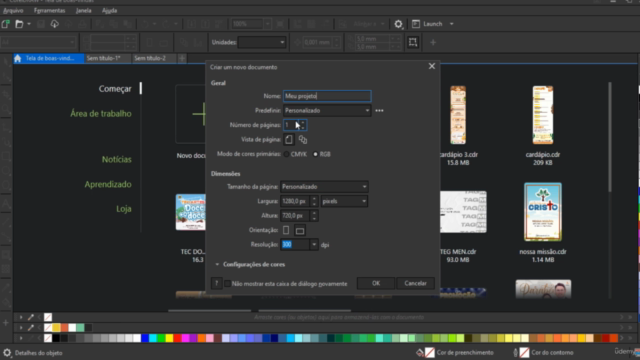Click the fill color bucket icon in status bar
The height and width of the screenshot is (360, 640).
(x=420, y=352)
